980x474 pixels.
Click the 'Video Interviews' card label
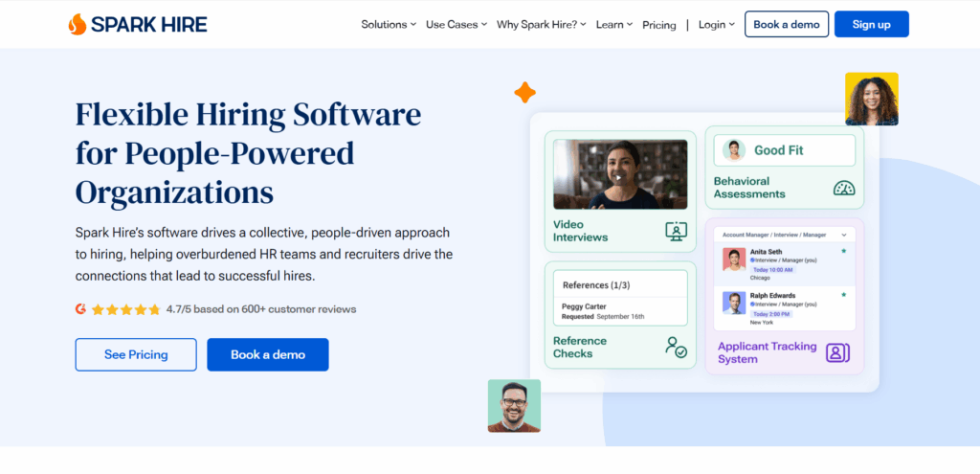[x=580, y=231]
